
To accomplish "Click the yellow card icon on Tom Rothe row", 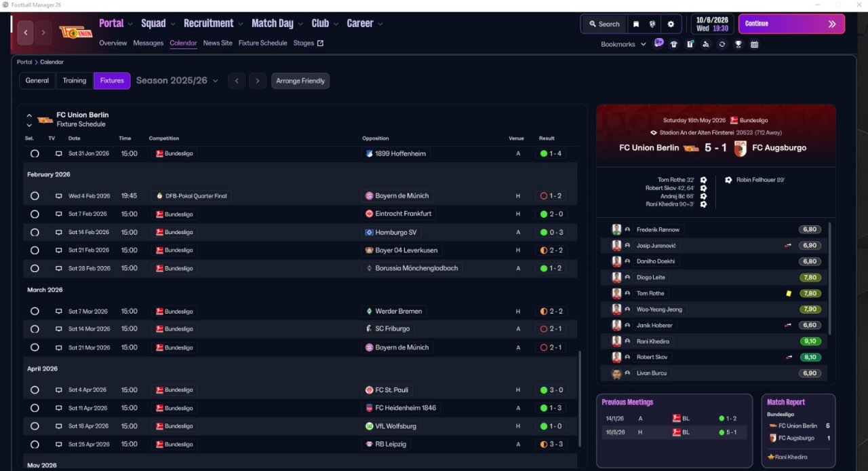I will (x=789, y=293).
